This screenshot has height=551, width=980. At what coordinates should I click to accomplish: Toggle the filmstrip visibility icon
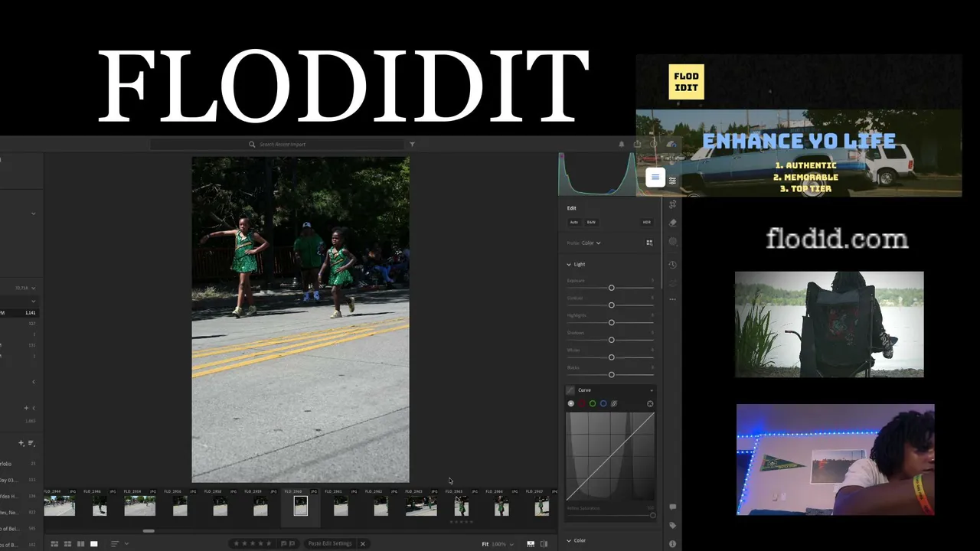[x=531, y=544]
